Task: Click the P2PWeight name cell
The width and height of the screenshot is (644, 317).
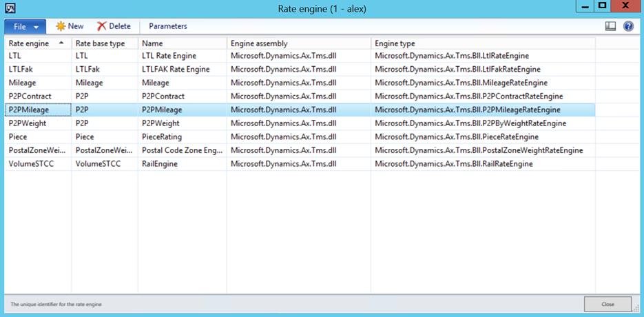Action: [x=183, y=123]
